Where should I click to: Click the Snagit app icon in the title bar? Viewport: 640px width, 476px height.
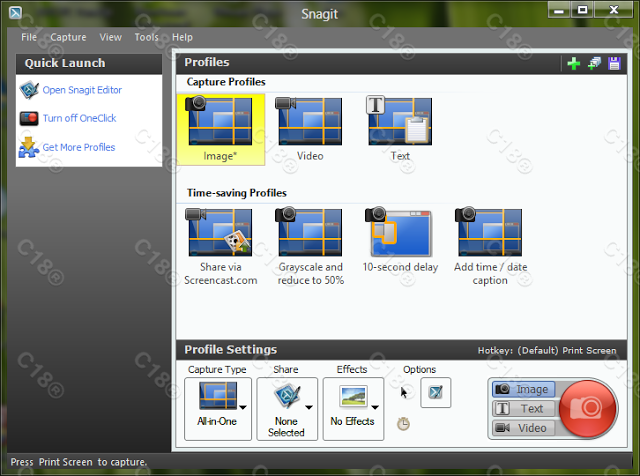tap(16, 13)
